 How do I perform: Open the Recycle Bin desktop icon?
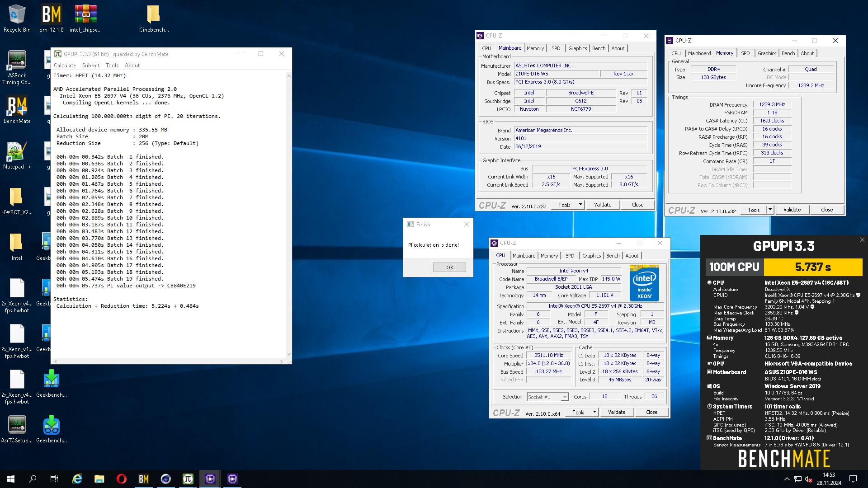[17, 19]
